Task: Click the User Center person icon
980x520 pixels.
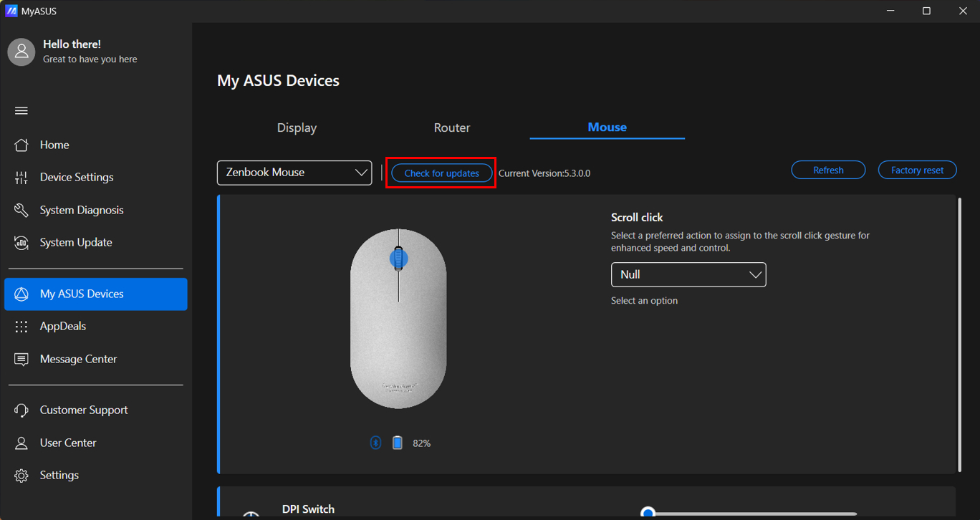Action: (21, 443)
